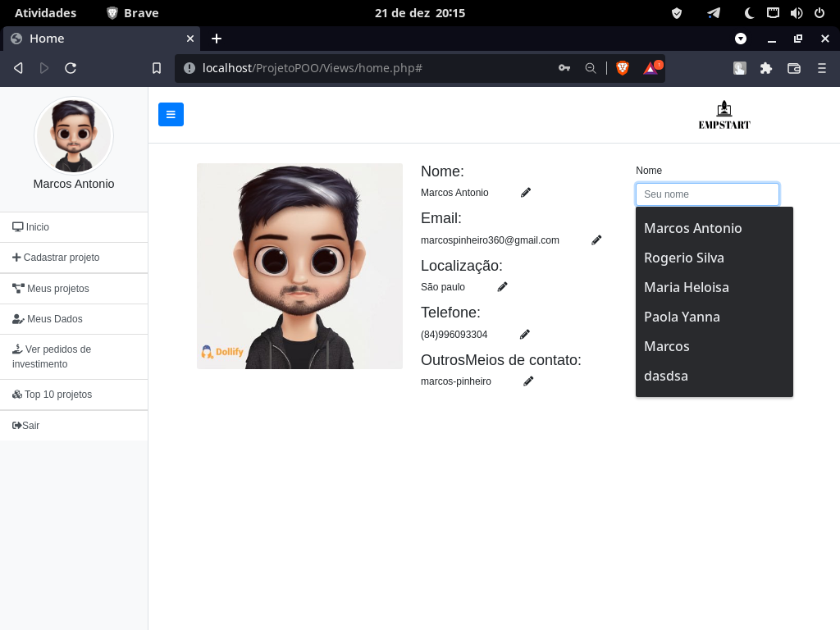Go back to previous page
840x630 pixels.
(x=18, y=68)
